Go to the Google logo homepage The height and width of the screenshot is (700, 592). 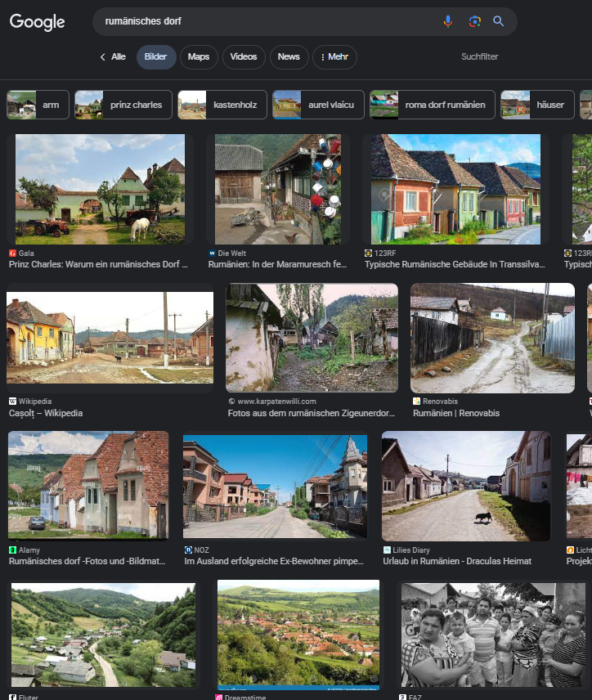37,21
